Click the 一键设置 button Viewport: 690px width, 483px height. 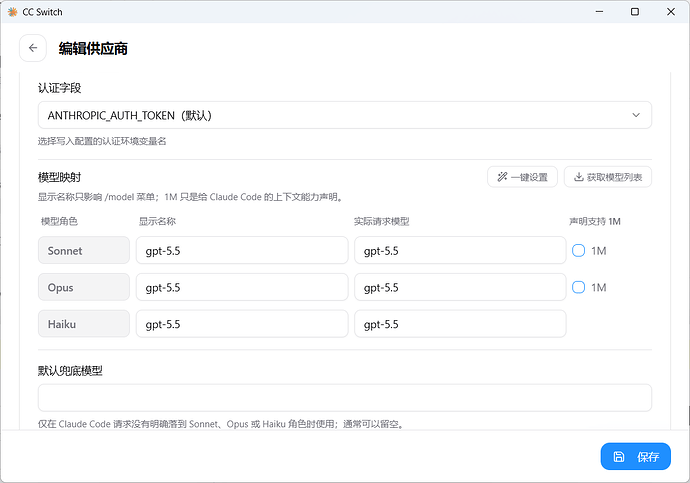point(522,177)
